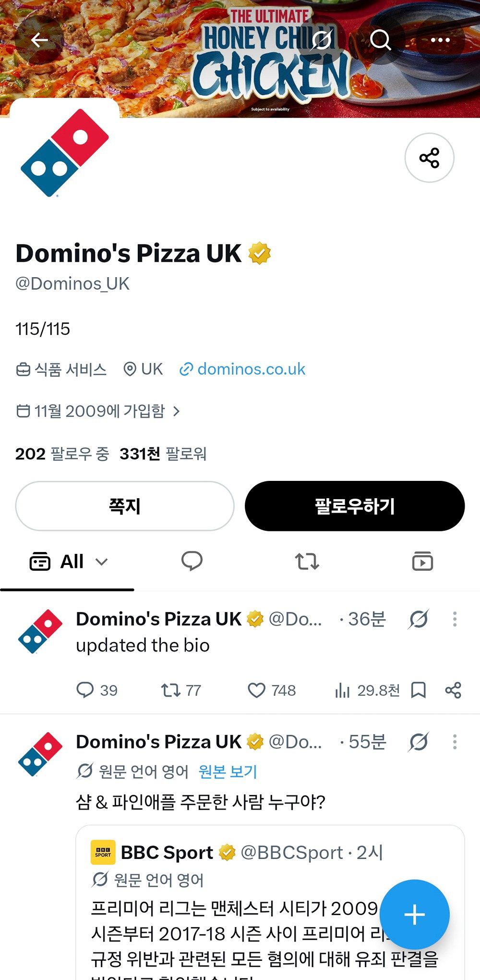Tap the circular share profile button
480x980 pixels.
[x=429, y=158]
